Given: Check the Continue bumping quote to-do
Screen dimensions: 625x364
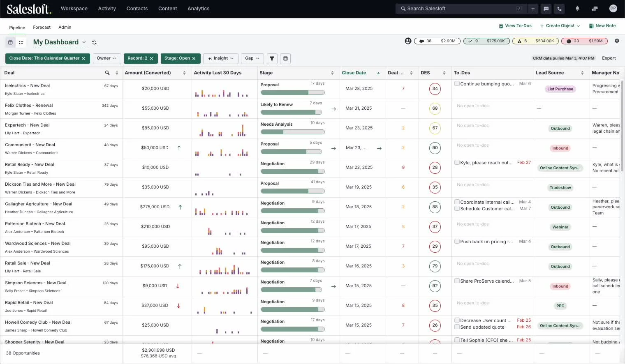Looking at the screenshot, I should click(x=457, y=83).
